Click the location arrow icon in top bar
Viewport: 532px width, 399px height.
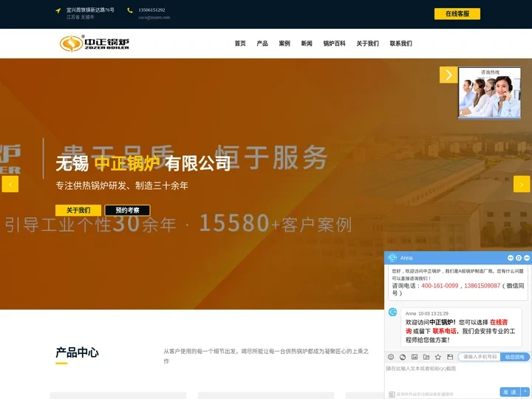58,10
